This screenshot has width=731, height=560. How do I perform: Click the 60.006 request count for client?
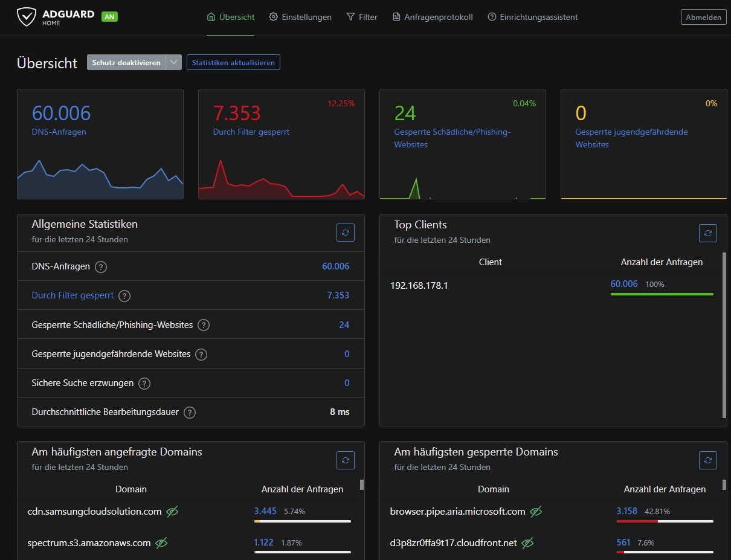coord(624,284)
